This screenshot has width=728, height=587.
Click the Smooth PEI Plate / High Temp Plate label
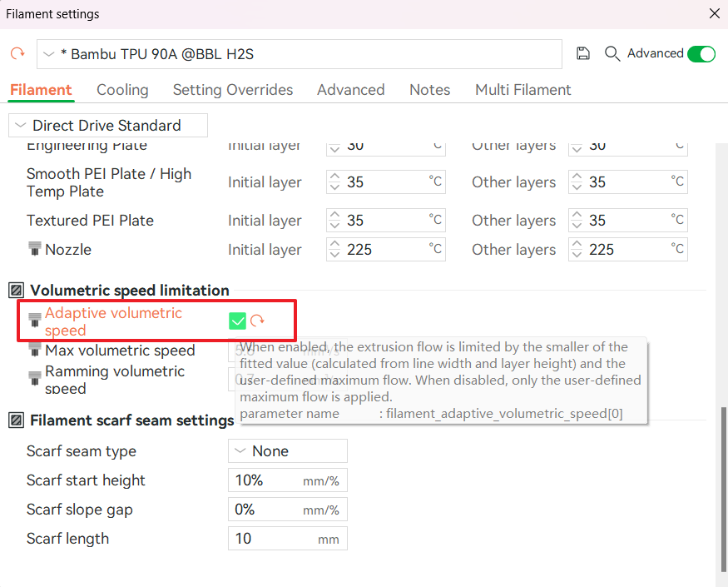point(109,182)
